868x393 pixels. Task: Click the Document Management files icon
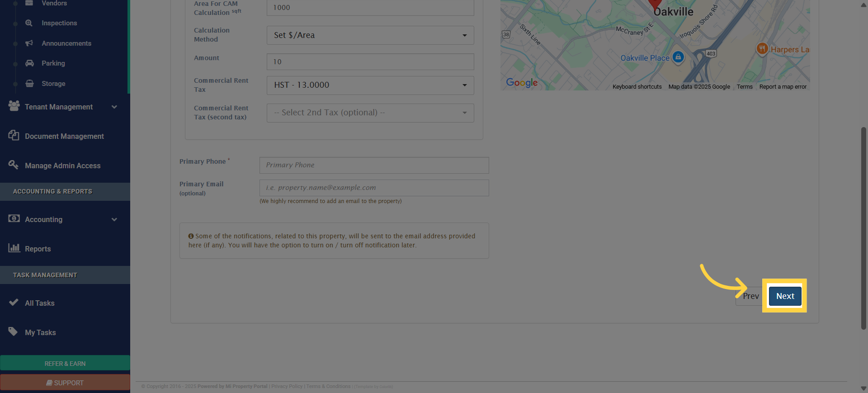click(x=14, y=135)
